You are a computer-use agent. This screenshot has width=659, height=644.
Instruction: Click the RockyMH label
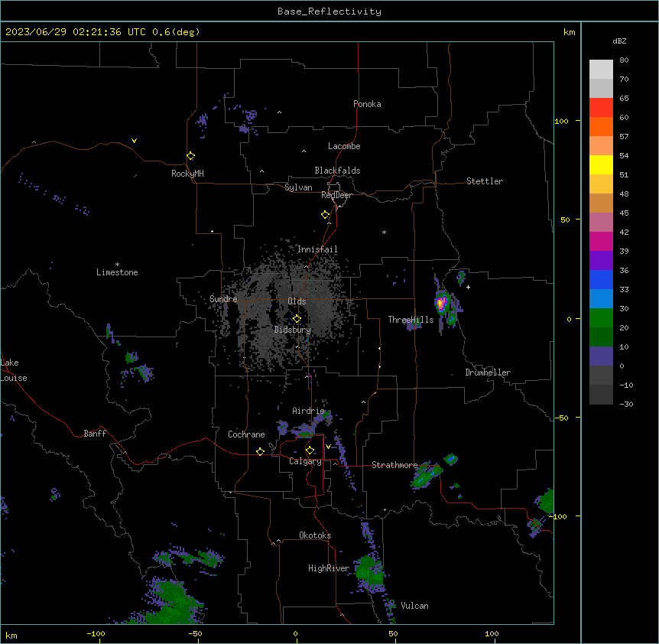tap(187, 174)
